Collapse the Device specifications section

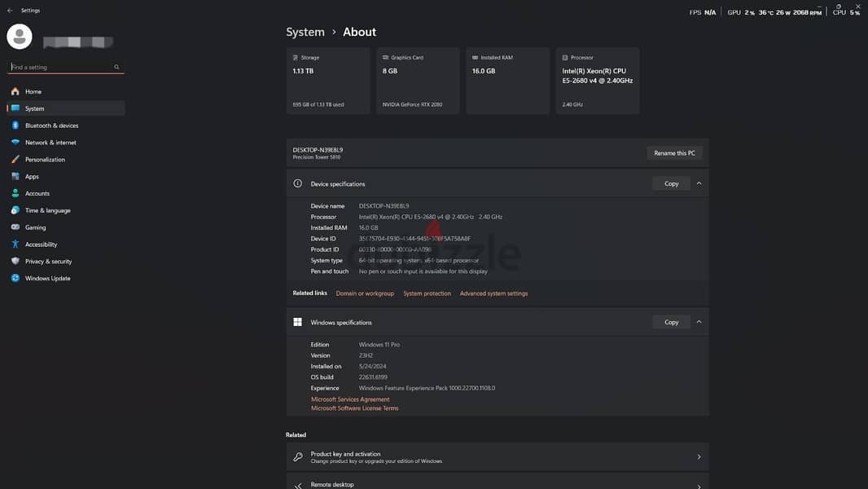tap(699, 183)
